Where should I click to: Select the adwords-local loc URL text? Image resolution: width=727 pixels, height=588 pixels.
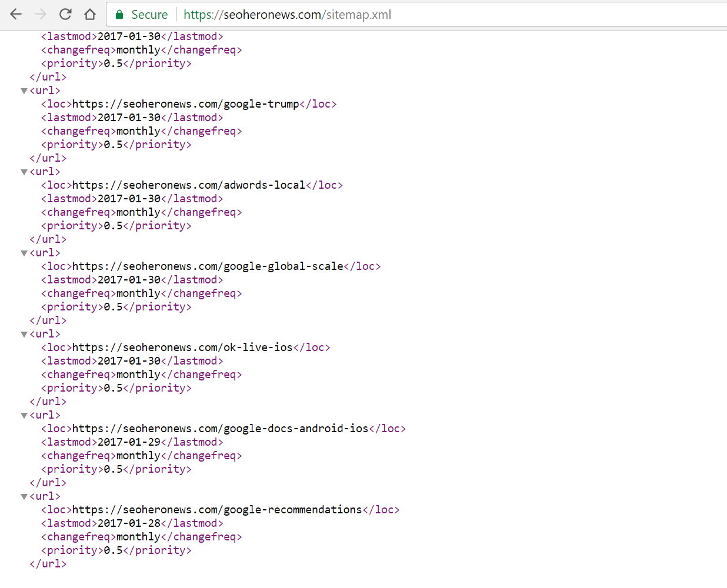[x=189, y=185]
